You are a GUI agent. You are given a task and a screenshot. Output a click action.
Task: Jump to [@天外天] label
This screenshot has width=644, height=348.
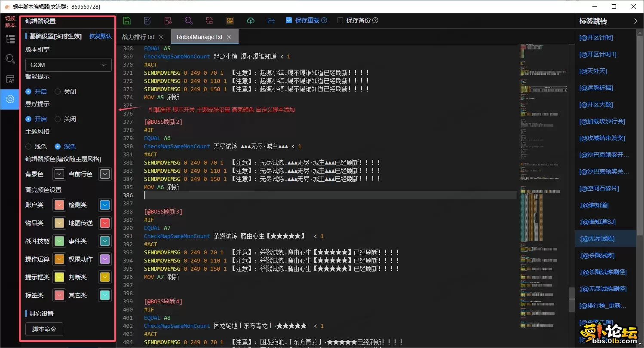coord(593,71)
